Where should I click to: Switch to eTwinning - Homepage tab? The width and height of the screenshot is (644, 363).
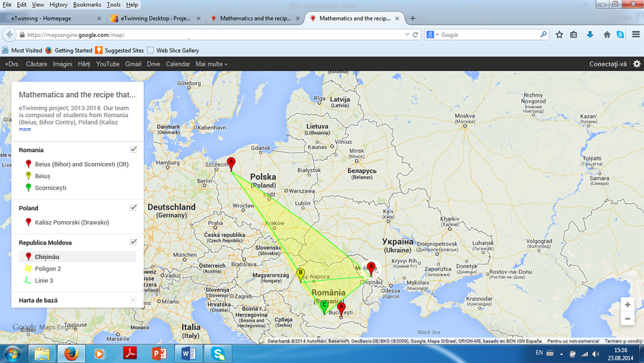52,18
